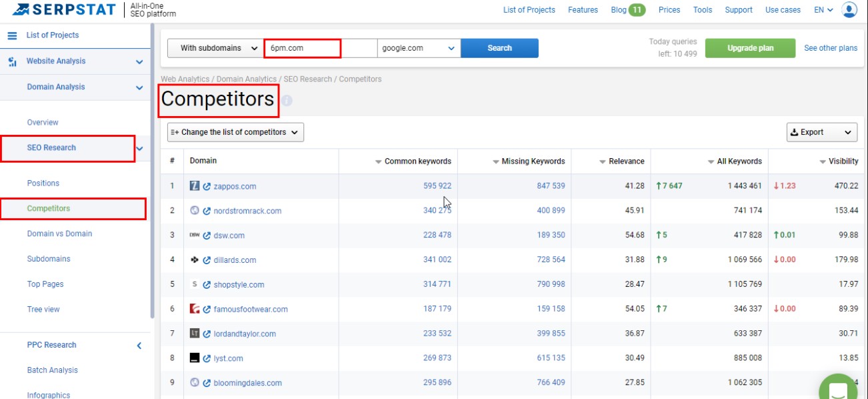Click the Website Analysis chart icon
Viewport: 868px width, 399px height.
12,62
